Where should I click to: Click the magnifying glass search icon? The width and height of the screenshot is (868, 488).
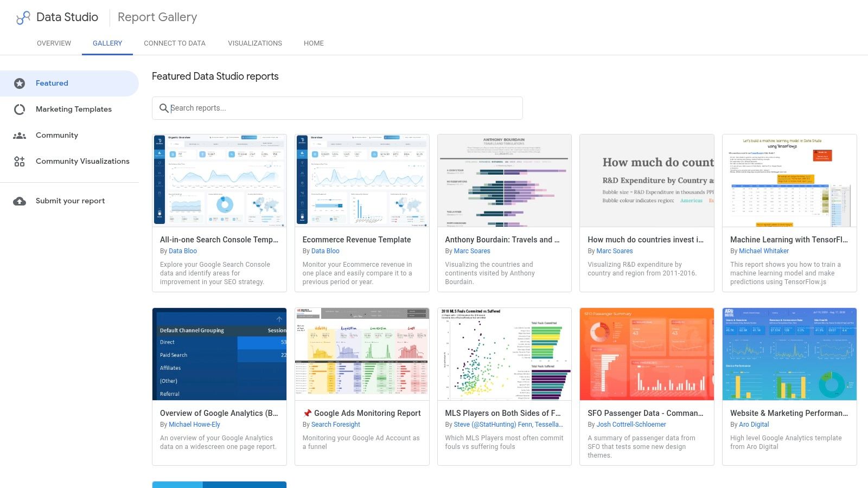(164, 108)
